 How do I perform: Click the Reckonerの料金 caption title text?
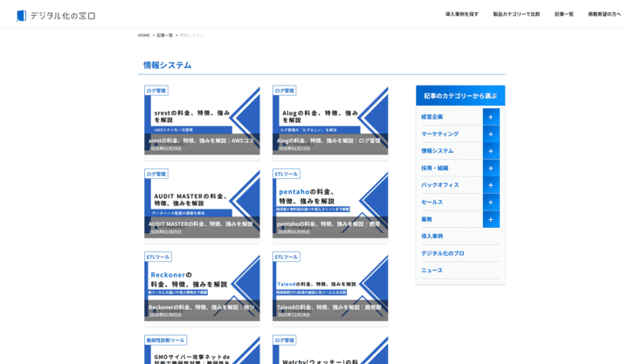202,307
